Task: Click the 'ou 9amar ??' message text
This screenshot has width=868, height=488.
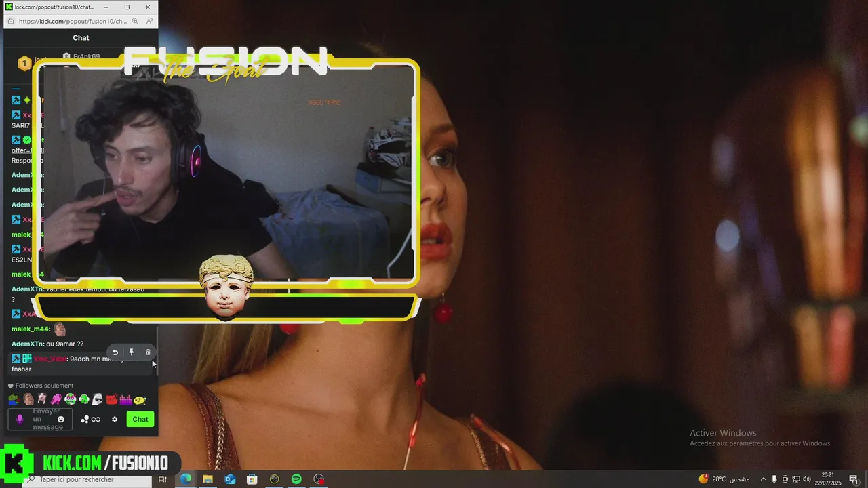Action: (x=65, y=344)
